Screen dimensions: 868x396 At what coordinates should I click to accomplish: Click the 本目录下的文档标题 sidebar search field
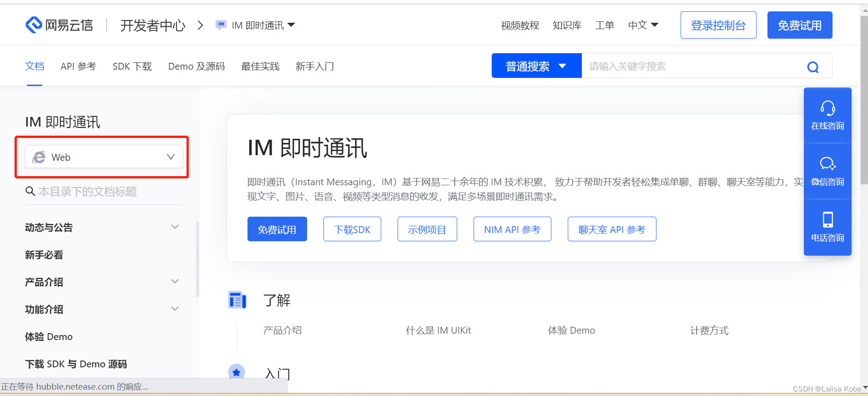point(104,191)
